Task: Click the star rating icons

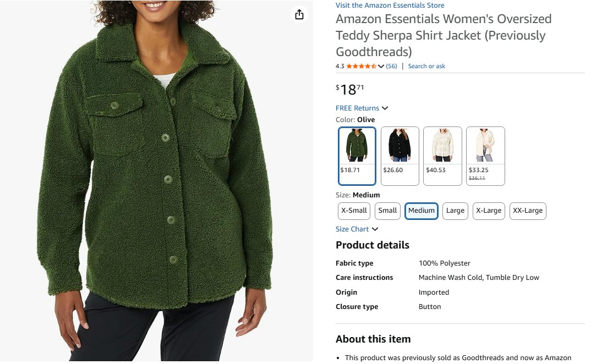Action: pyautogui.click(x=361, y=67)
